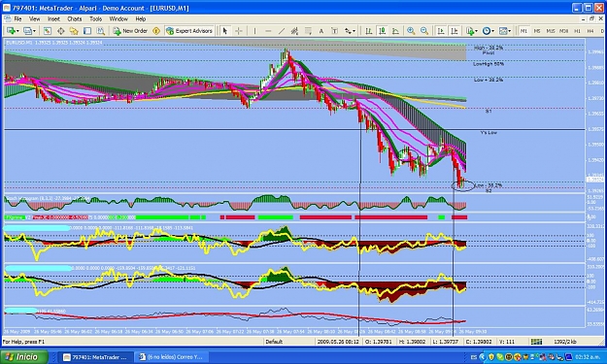The height and width of the screenshot is (364, 607).
Task: Open the View menu
Action: pos(34,19)
